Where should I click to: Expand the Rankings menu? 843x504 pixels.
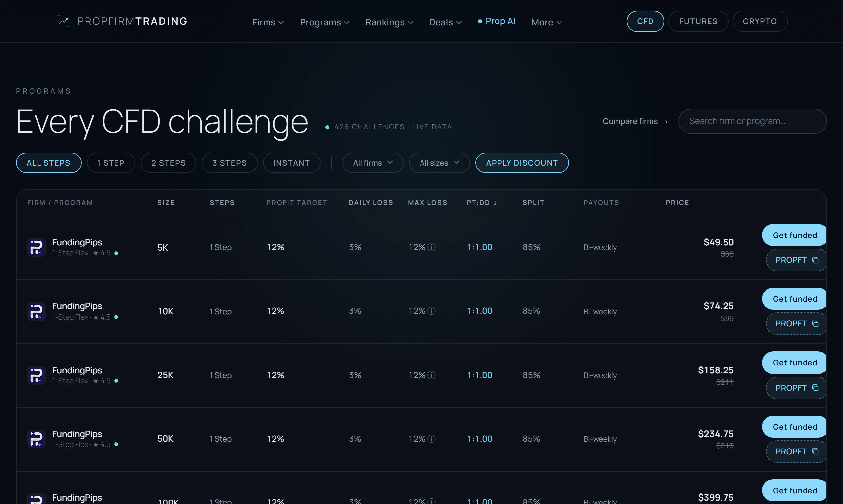click(x=389, y=22)
